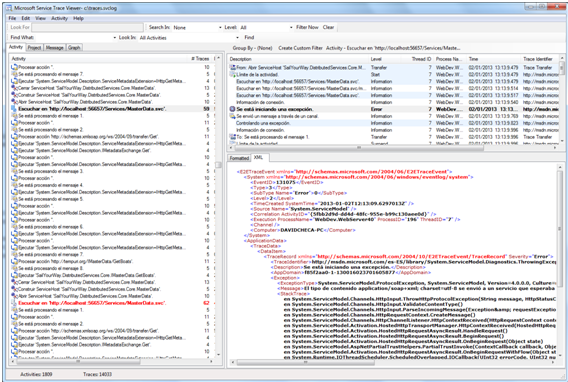This screenshot has width=568, height=382.
Task: Click the XML pane vertical scrollbar
Action: [560, 261]
